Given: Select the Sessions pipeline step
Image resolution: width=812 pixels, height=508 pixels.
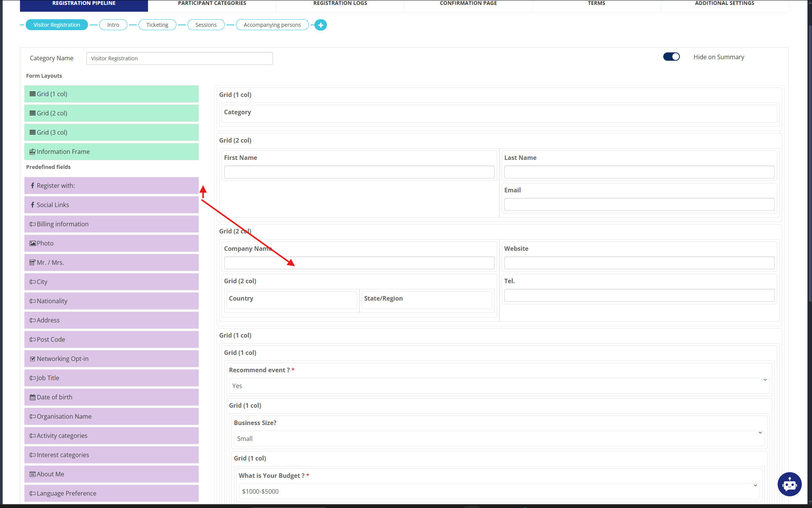Looking at the screenshot, I should tap(206, 25).
